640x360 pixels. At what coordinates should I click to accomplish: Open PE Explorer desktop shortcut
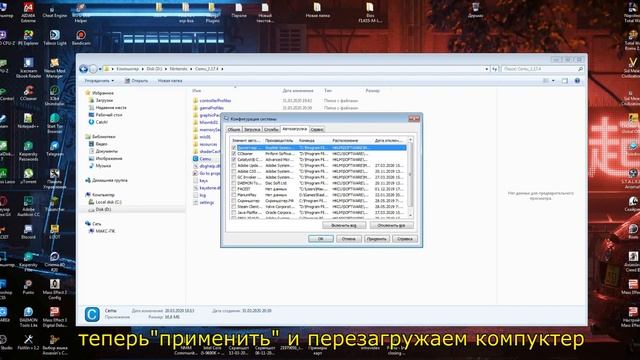point(28,38)
